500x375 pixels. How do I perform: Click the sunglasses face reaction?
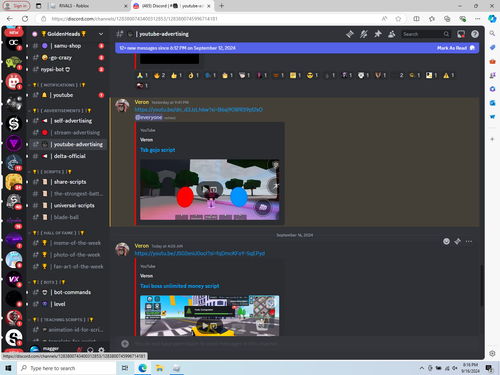point(312,75)
